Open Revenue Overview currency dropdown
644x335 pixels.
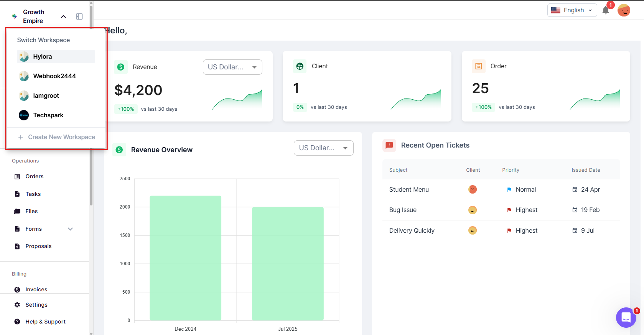[323, 148]
